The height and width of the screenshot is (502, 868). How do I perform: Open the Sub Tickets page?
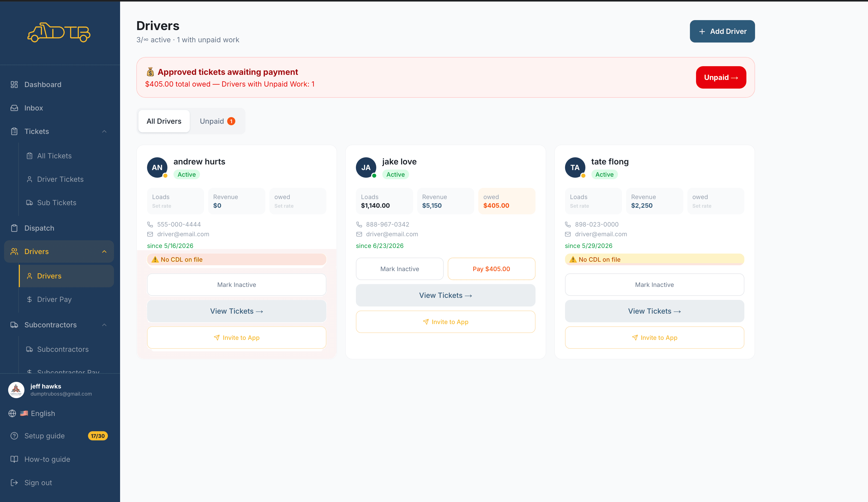point(66,203)
